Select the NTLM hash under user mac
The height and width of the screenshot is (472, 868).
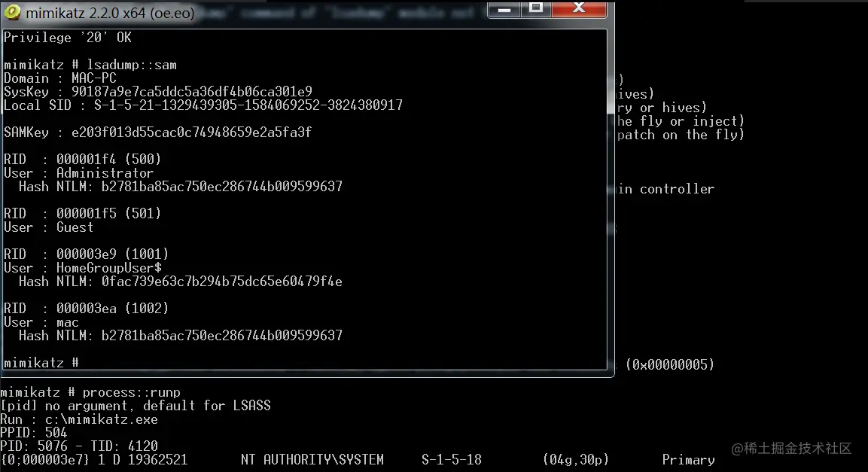tap(222, 335)
